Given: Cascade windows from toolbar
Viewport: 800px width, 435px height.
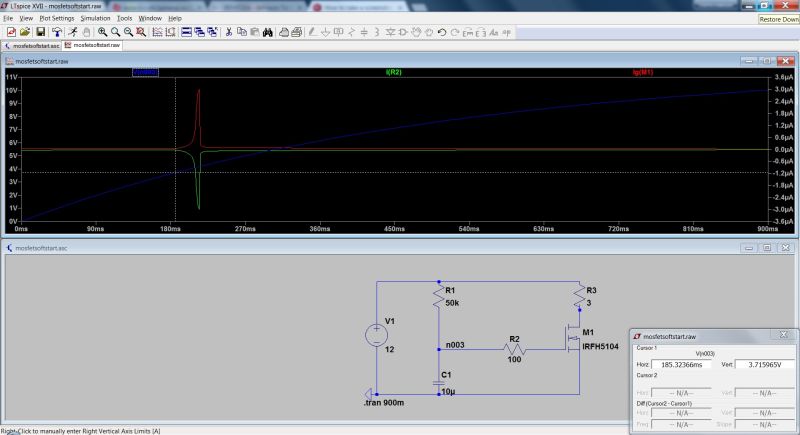Looking at the screenshot, I should (x=199, y=32).
